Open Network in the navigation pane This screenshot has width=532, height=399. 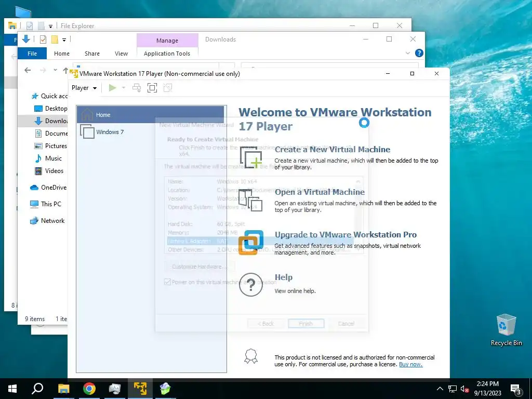[47, 220]
